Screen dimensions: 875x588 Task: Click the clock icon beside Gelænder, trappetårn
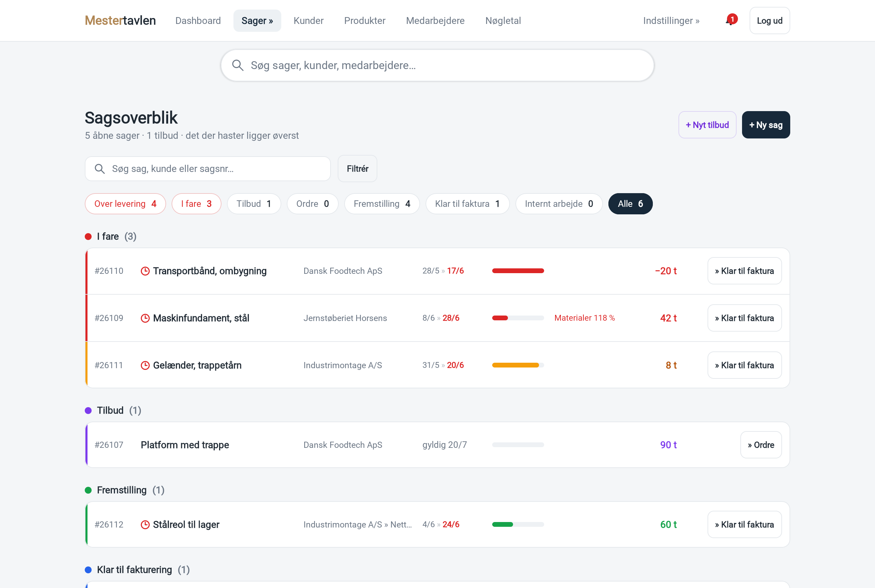[x=145, y=365]
